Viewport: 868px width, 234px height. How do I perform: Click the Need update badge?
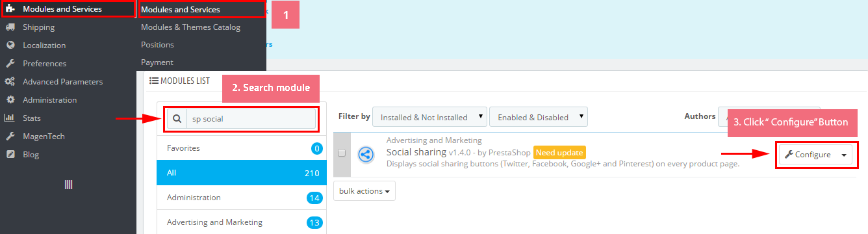coord(559,153)
